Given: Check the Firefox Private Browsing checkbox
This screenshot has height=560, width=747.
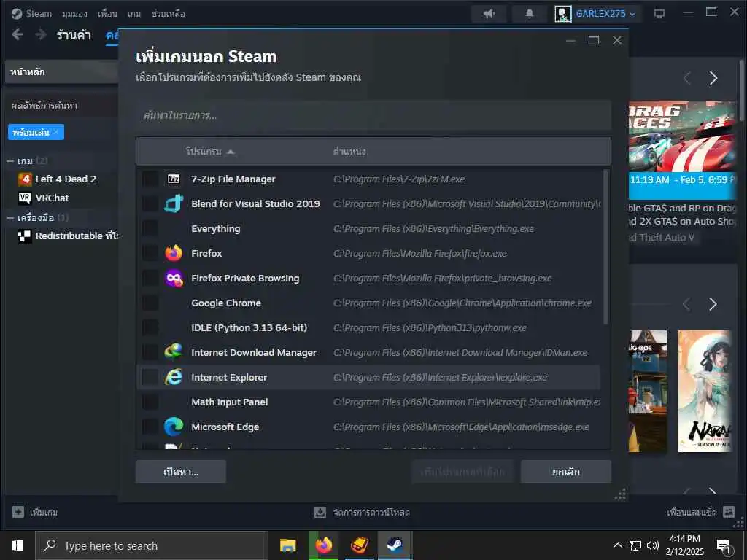Looking at the screenshot, I should point(150,278).
